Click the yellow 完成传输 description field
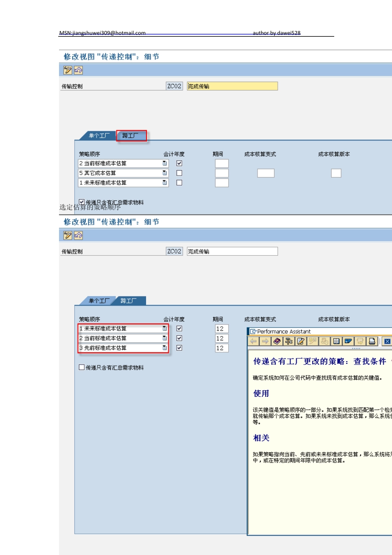This screenshot has width=392, height=555. coord(232,86)
